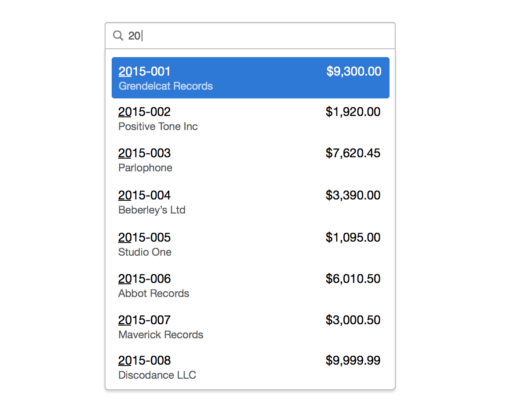Image resolution: width=510 pixels, height=420 pixels.
Task: Select the Parlophone company name
Action: pos(145,168)
